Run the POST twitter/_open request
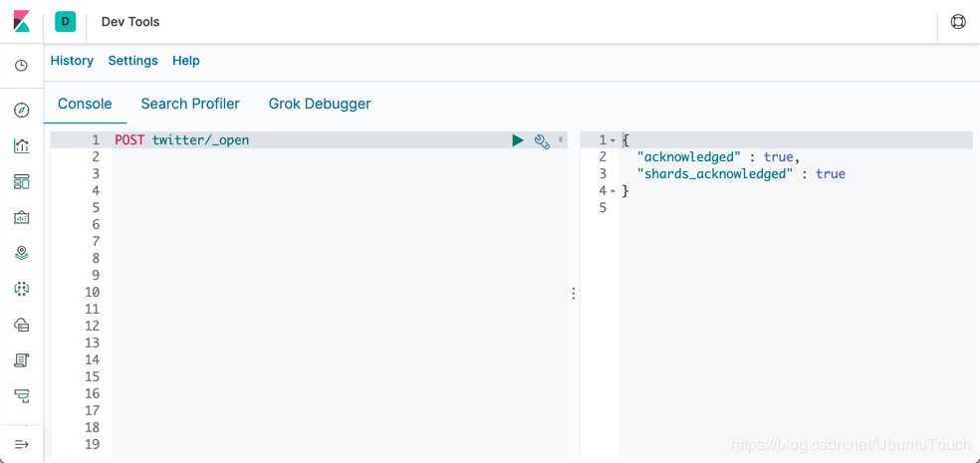 pos(518,140)
